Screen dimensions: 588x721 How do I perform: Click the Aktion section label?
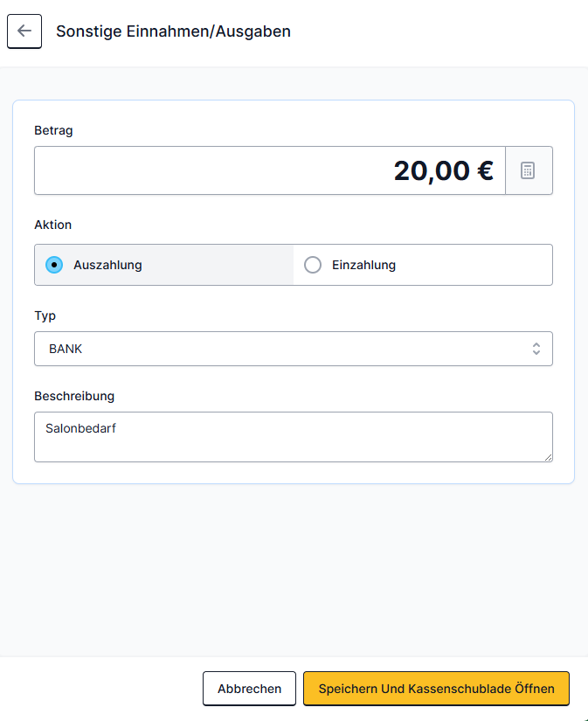tap(53, 225)
